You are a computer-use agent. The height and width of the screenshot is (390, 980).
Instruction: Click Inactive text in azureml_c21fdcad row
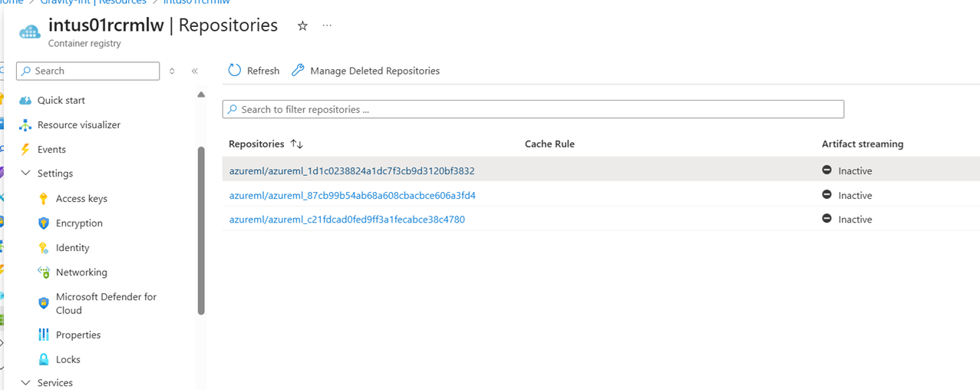855,219
